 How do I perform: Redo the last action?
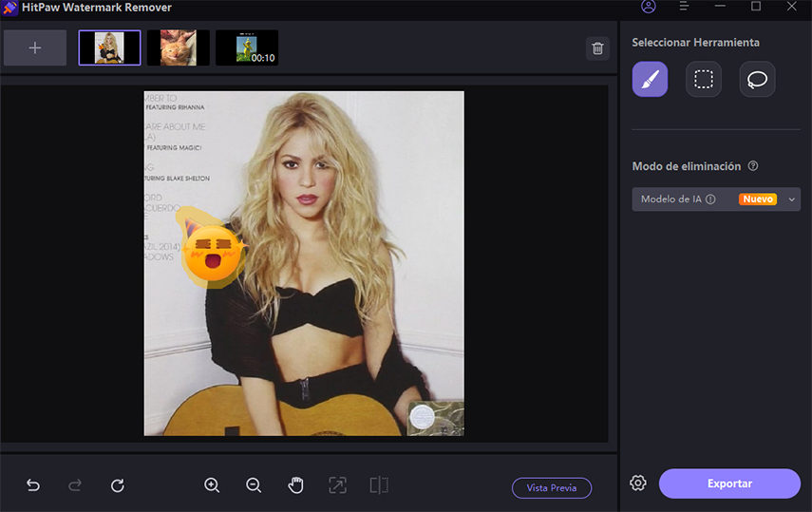[x=75, y=485]
